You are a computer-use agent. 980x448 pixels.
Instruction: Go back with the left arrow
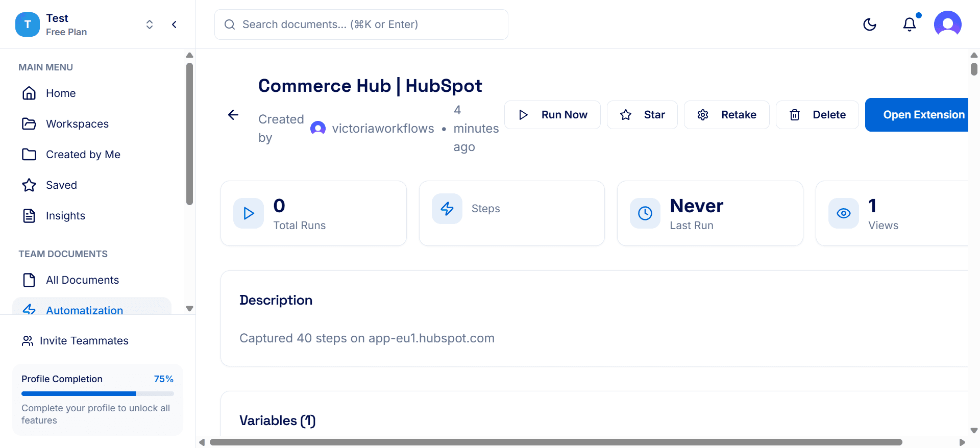[x=233, y=115]
